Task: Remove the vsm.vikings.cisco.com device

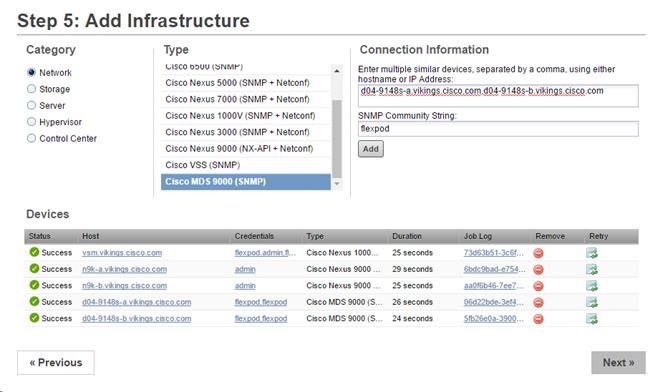Action: pyautogui.click(x=538, y=253)
